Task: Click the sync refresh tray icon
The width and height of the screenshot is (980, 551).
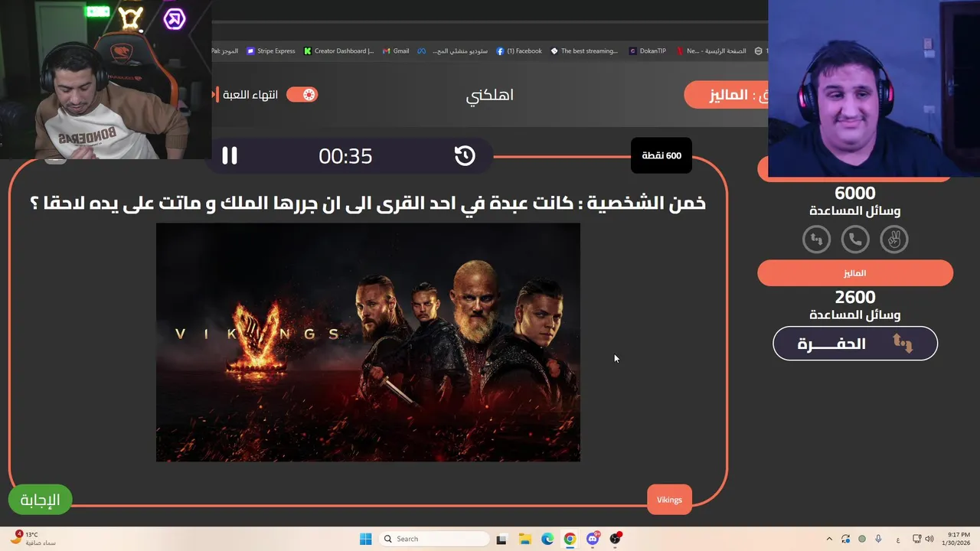Action: click(845, 539)
